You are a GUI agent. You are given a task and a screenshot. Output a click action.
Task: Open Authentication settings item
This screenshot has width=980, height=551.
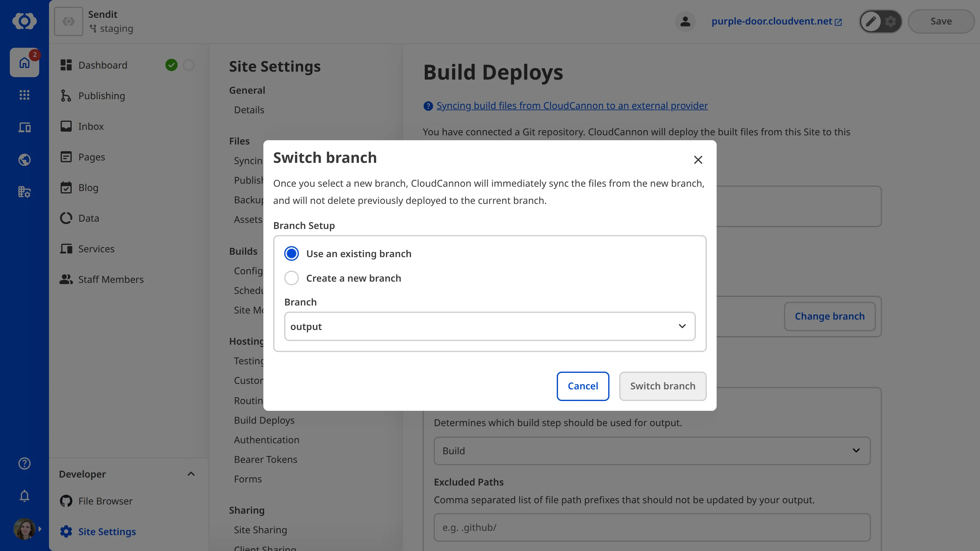click(x=266, y=440)
